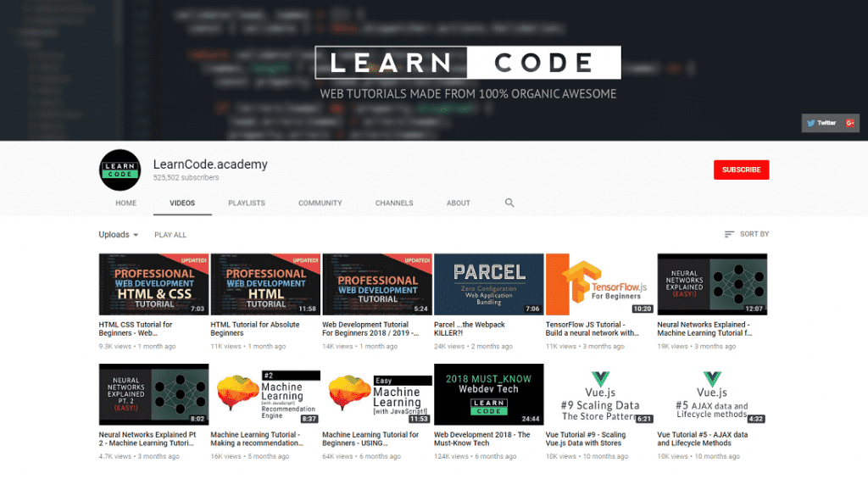This screenshot has height=479, width=868.
Task: Subscribe to the LearnCode.academy channel
Action: (741, 170)
